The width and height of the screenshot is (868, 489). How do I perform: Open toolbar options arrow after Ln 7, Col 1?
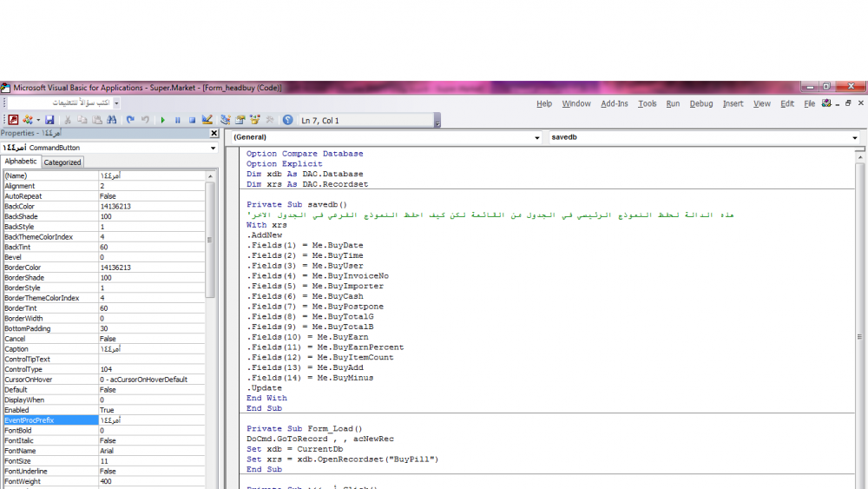click(x=437, y=120)
